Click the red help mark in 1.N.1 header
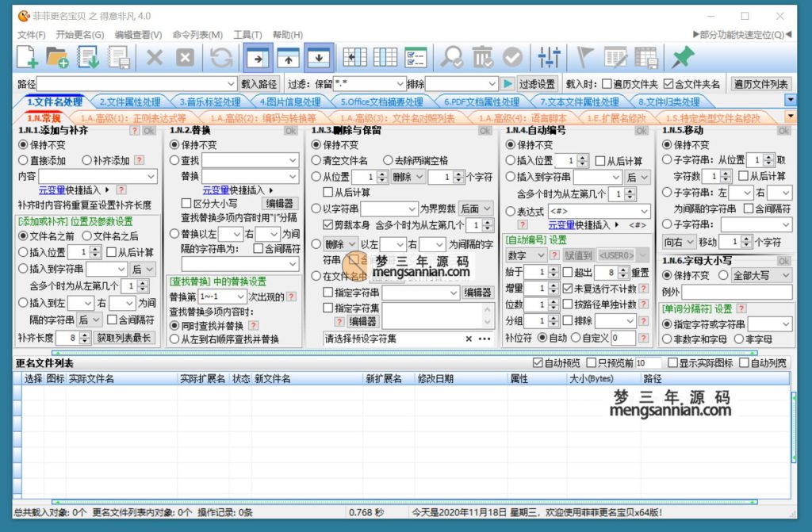This screenshot has height=532, width=812. pos(135,131)
